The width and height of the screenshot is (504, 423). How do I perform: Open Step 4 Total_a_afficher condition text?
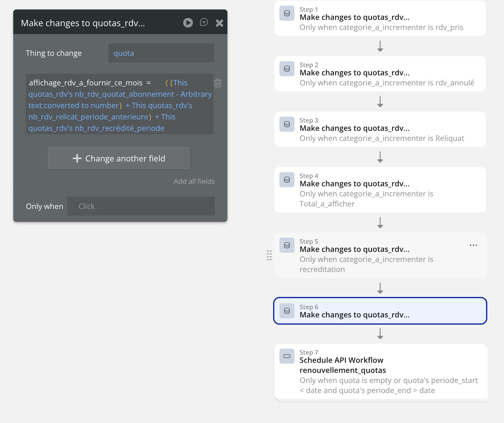pyautogui.click(x=366, y=199)
